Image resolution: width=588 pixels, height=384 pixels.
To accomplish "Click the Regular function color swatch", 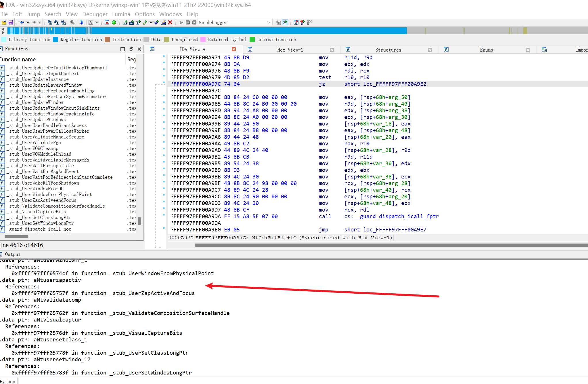I will point(55,39).
